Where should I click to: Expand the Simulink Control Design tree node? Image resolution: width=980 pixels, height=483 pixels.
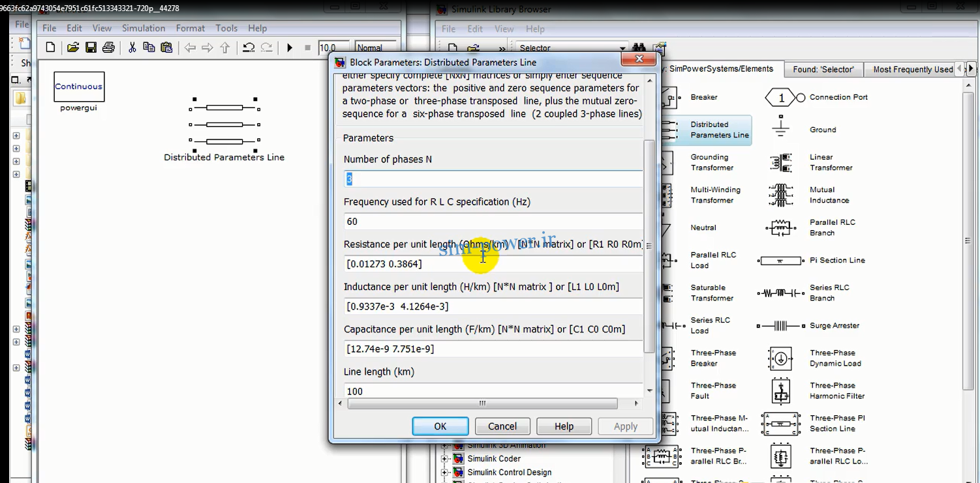click(444, 473)
